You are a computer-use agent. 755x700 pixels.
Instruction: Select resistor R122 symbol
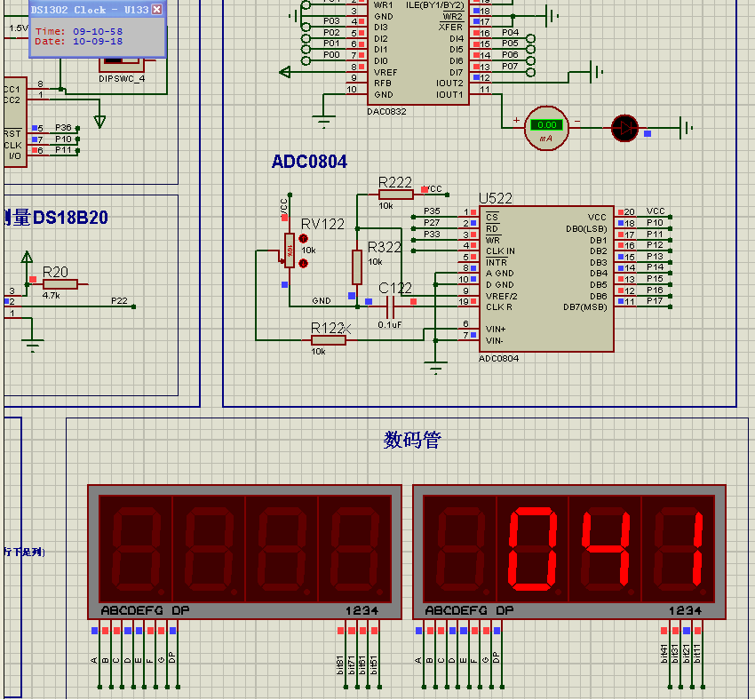[x=329, y=340]
